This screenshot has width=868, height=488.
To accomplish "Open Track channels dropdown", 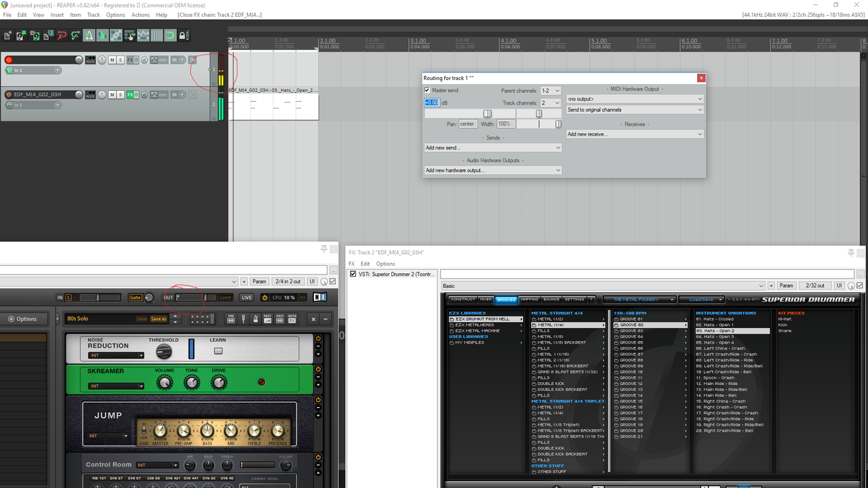I will point(551,103).
